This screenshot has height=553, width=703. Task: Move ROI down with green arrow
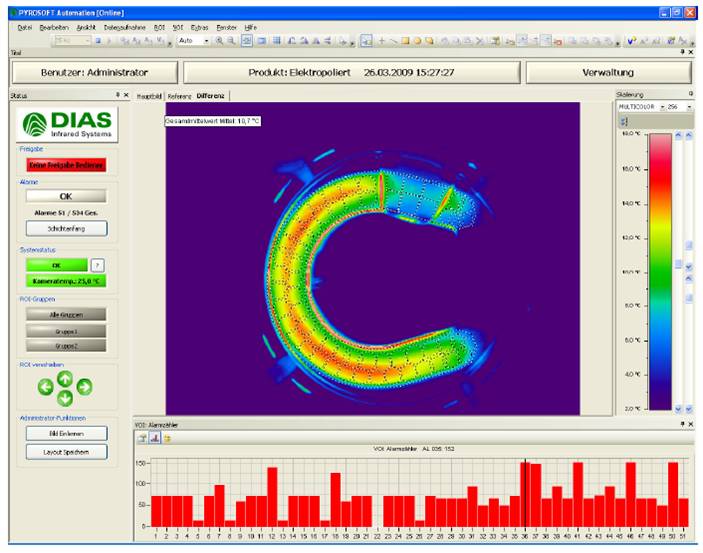(64, 397)
